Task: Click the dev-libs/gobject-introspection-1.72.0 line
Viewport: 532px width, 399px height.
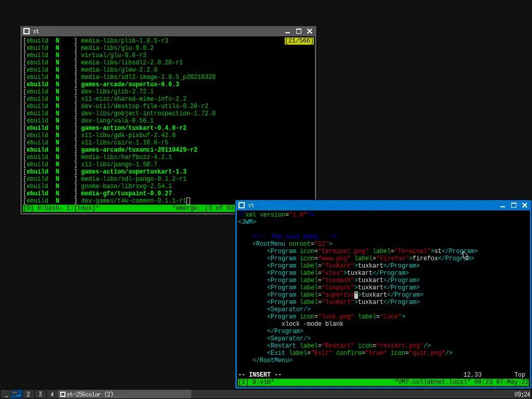Action: pos(148,113)
